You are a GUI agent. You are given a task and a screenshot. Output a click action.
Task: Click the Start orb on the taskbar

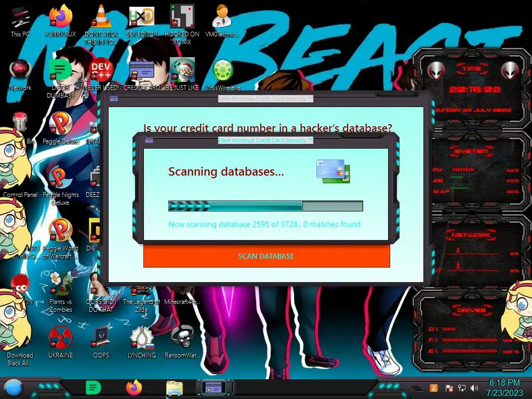click(x=13, y=388)
